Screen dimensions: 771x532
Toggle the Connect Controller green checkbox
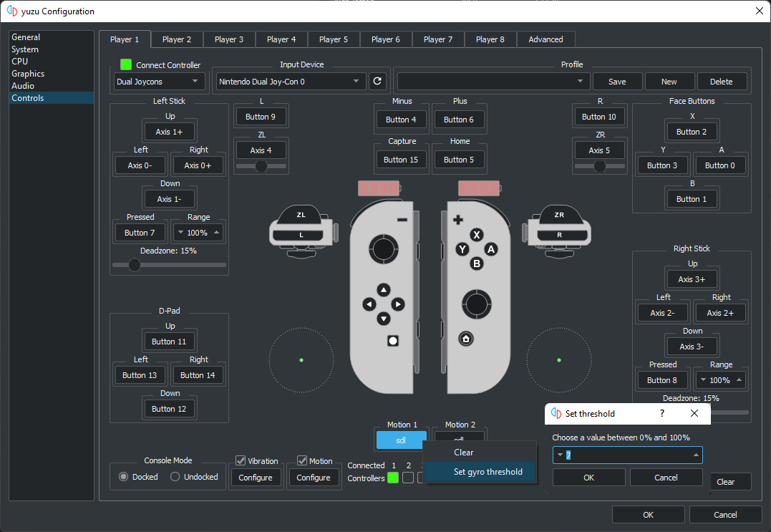pyautogui.click(x=126, y=64)
